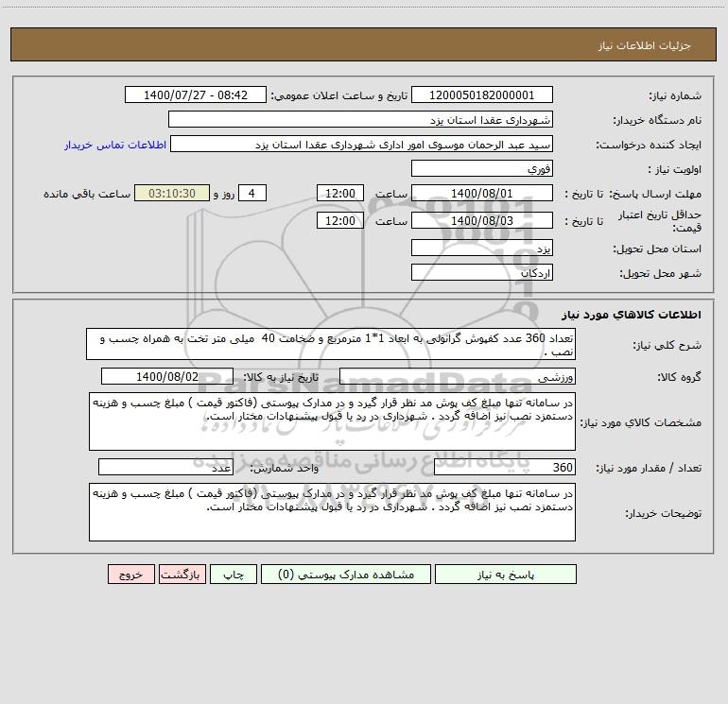This screenshot has height=704, width=728.
Task: Click the label 'واحد شمارش:'
Action: [x=285, y=469]
